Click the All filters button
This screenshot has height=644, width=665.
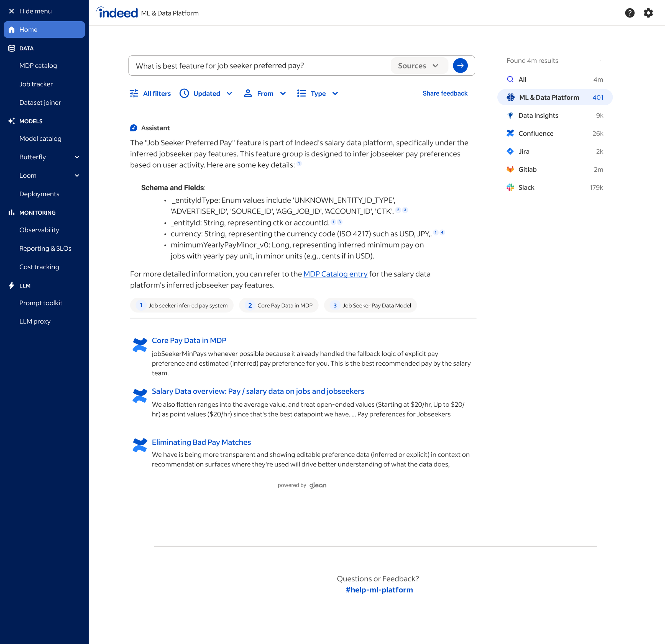tap(150, 93)
